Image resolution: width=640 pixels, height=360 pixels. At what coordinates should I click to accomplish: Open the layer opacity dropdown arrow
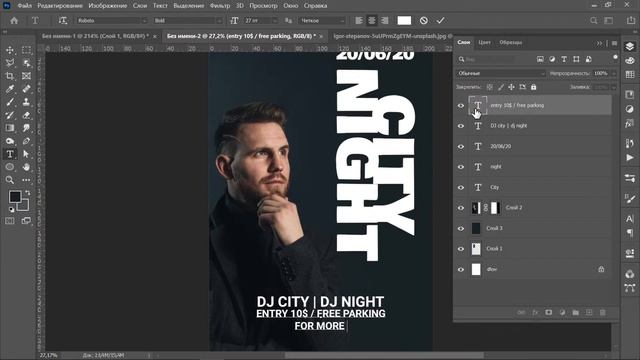613,73
